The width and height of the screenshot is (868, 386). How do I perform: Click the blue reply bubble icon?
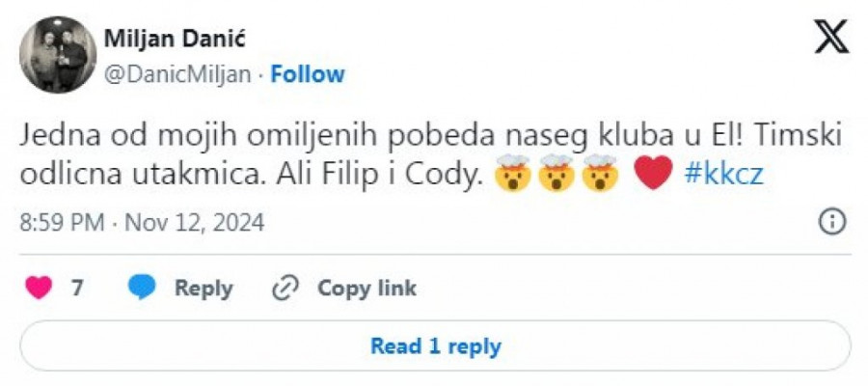point(143,288)
